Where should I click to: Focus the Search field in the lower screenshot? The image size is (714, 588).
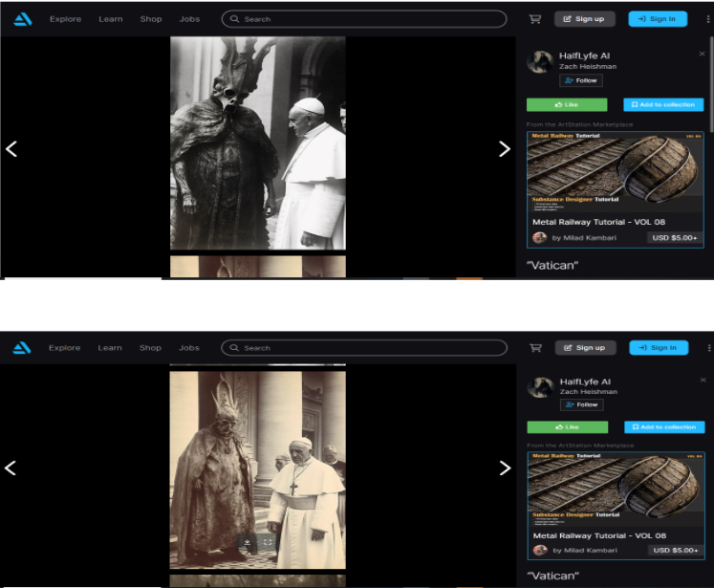point(364,348)
